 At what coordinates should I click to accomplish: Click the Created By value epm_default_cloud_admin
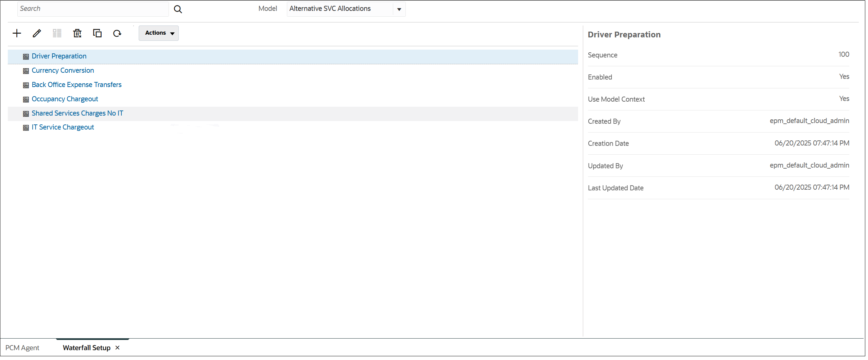coord(810,121)
